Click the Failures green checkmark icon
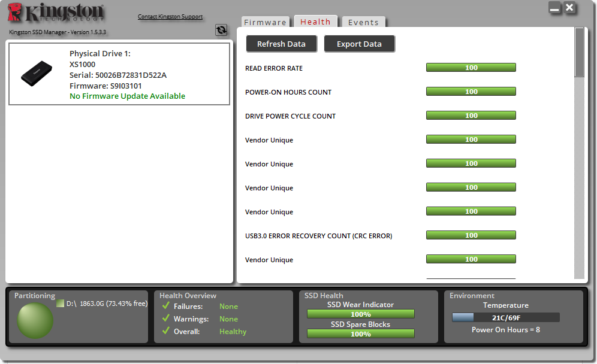The width and height of the screenshot is (597, 364). click(166, 306)
